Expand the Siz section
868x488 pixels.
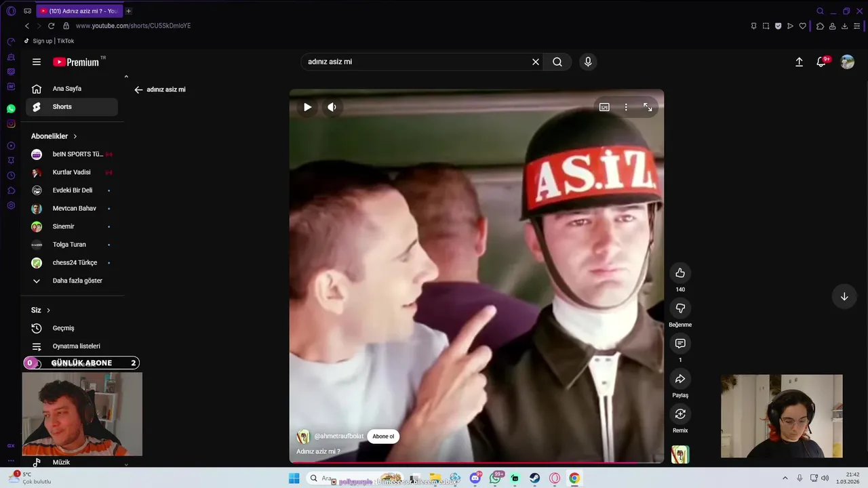[41, 310]
